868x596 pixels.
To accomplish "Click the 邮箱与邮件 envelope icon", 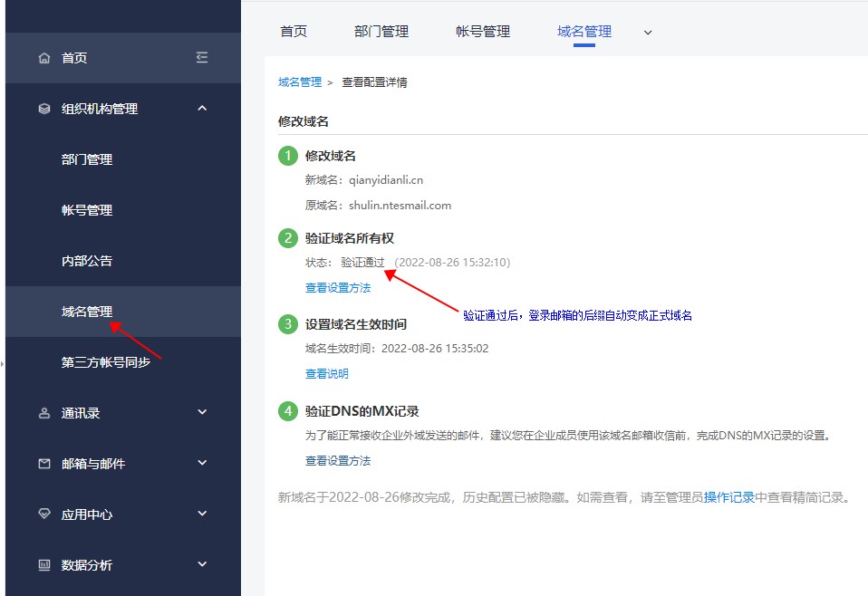I will coord(44,464).
